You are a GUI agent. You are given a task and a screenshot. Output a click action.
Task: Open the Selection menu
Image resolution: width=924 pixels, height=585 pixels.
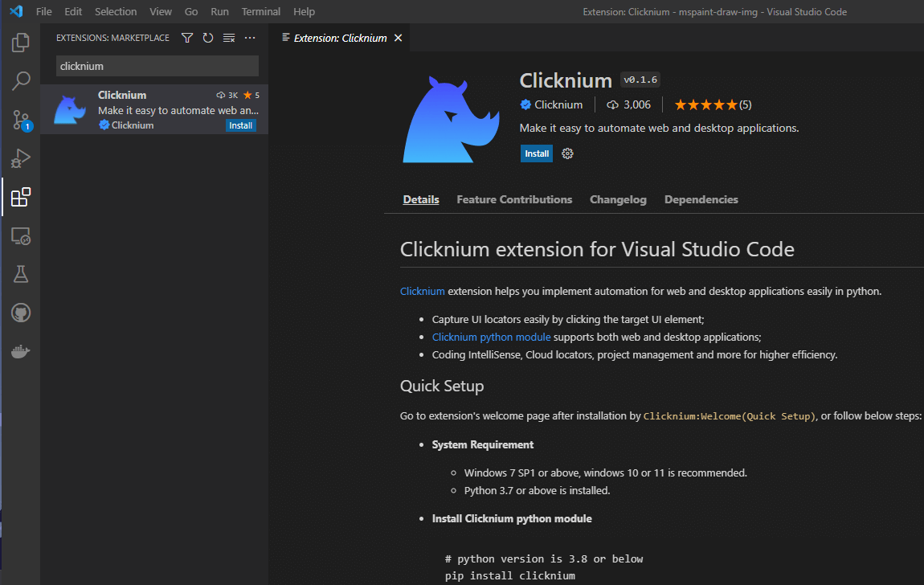116,12
